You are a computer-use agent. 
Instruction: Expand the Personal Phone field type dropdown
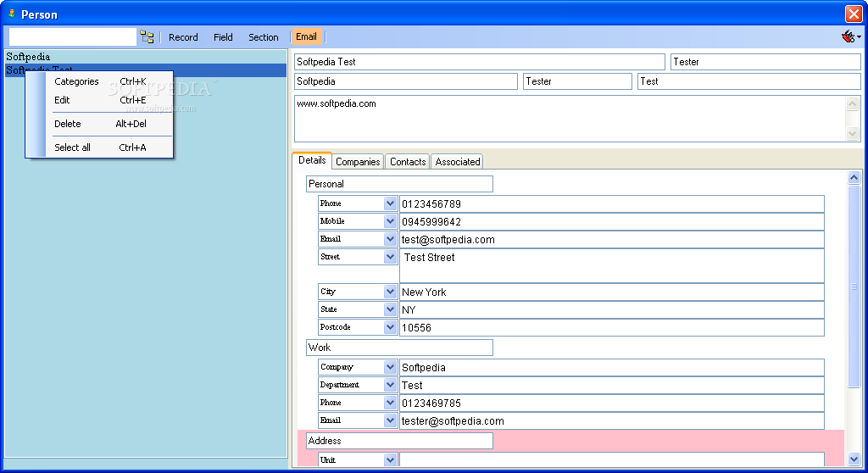[390, 203]
